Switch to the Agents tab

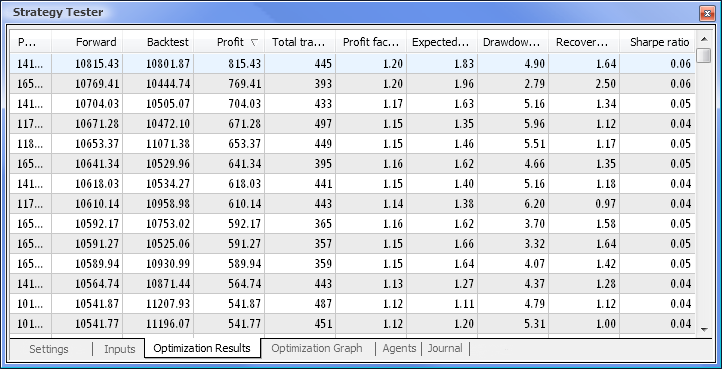399,348
